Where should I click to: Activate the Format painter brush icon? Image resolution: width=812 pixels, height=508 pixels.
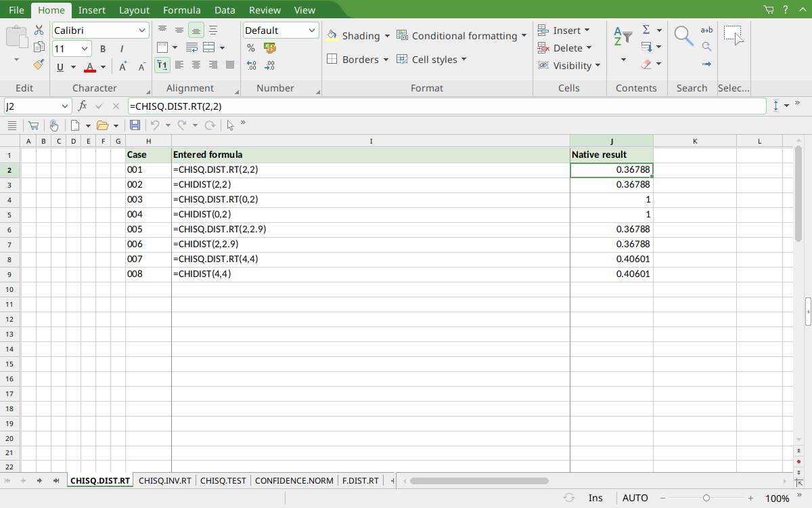click(39, 64)
